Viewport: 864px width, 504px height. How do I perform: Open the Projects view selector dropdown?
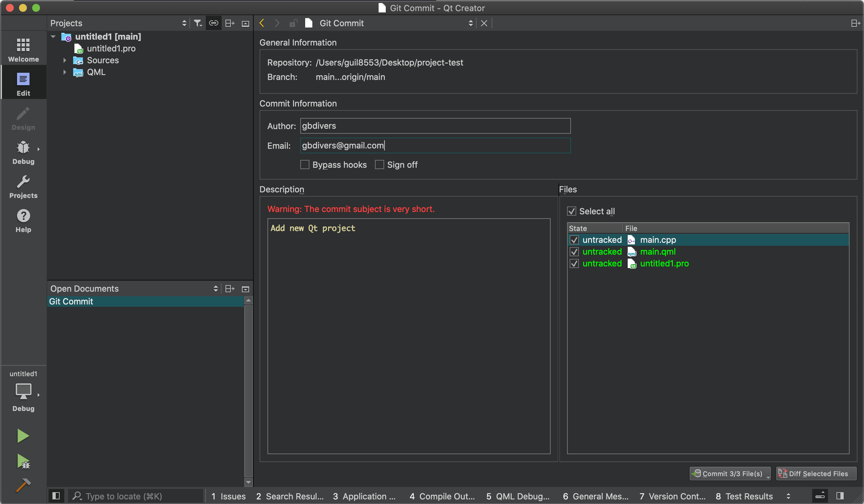click(184, 23)
